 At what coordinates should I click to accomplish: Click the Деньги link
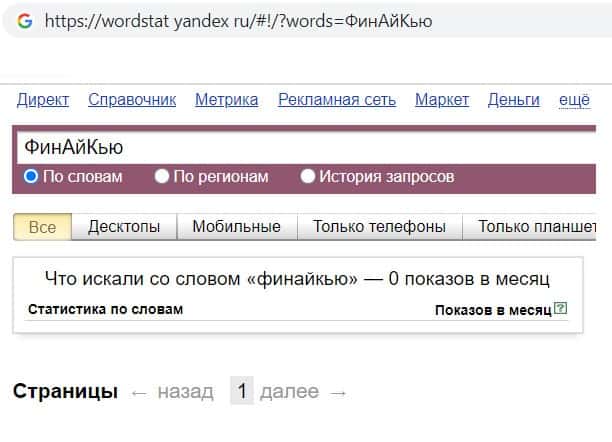click(513, 99)
